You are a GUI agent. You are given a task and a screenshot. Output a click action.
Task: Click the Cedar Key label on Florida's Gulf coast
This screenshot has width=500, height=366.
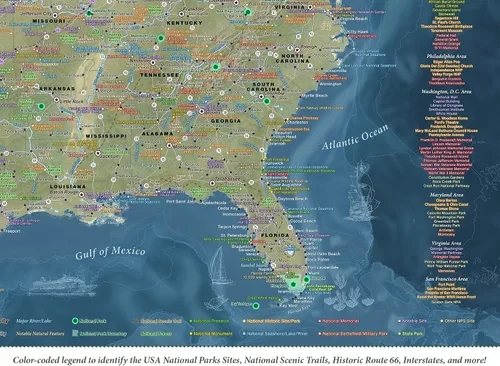(228, 208)
